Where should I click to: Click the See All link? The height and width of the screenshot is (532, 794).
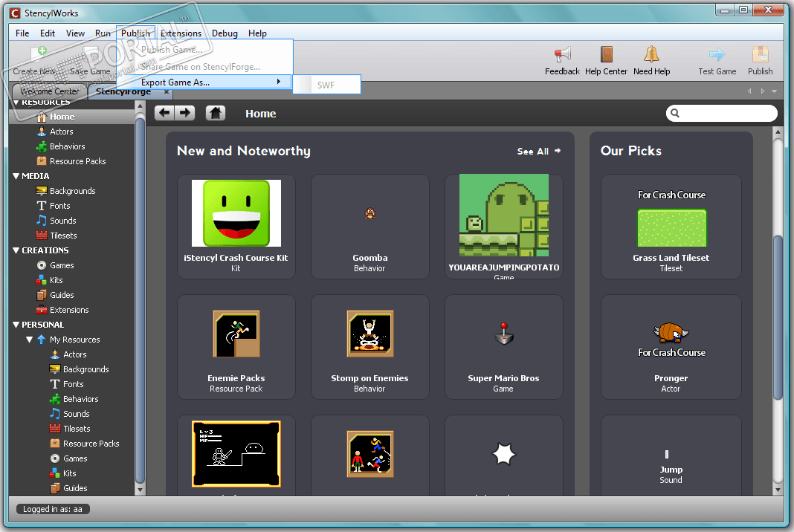click(539, 151)
